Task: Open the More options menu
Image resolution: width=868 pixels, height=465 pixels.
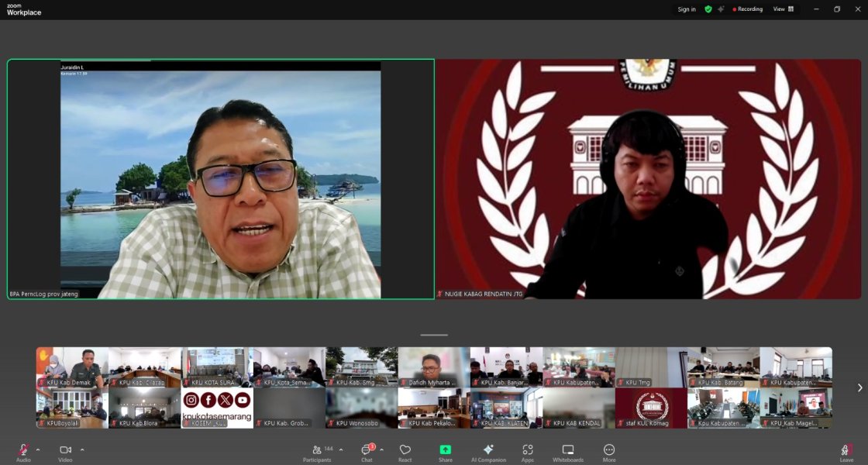Action: (609, 453)
